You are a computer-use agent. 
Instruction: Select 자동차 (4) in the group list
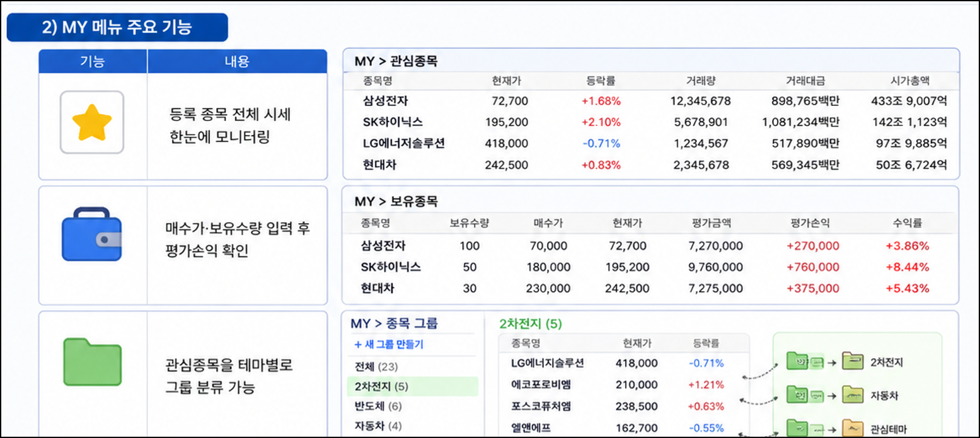(x=378, y=426)
